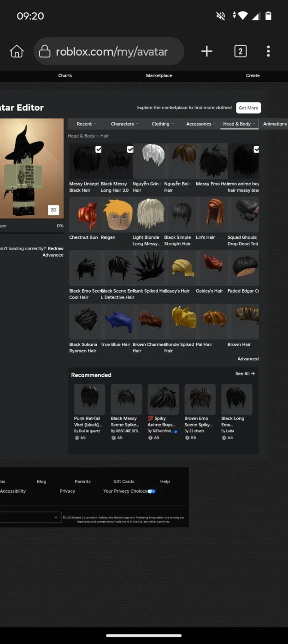Switch avatar preview to 2D
Image resolution: width=288 pixels, height=644 pixels.
[53, 210]
